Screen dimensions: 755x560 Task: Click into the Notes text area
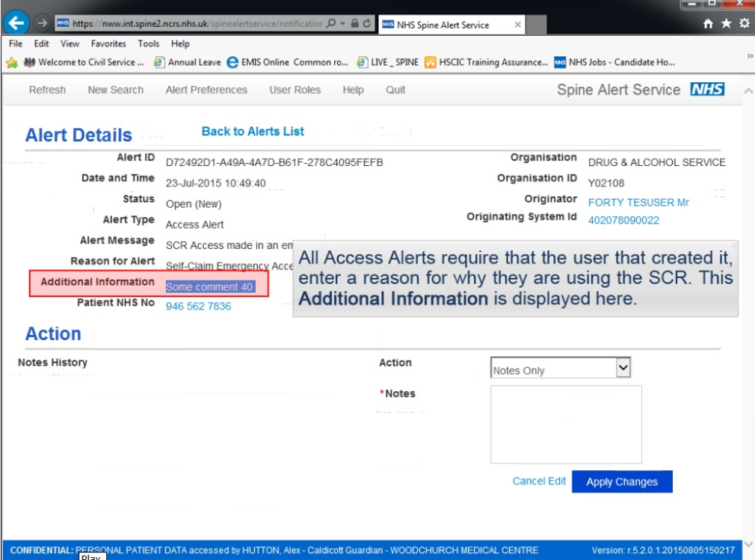[566, 424]
